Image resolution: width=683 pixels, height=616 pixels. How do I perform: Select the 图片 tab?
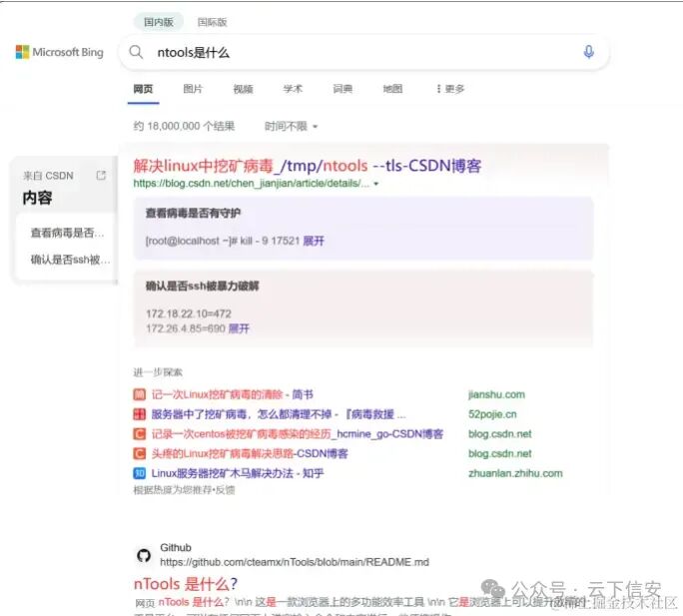tap(193, 89)
